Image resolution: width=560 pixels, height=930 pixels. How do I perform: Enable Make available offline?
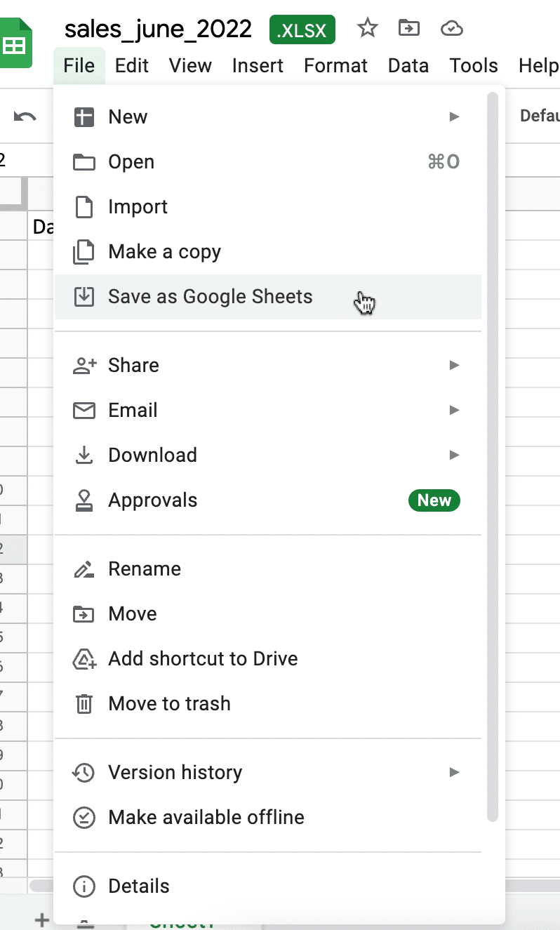pyautogui.click(x=206, y=817)
